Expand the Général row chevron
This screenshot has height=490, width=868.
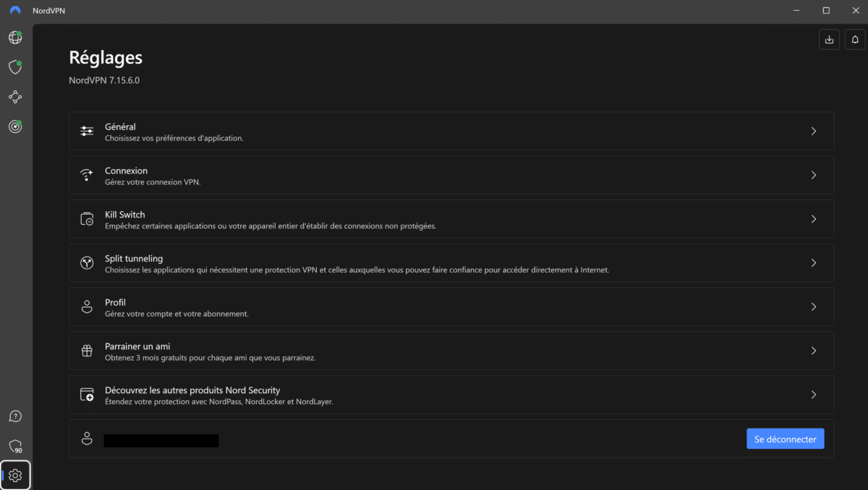[x=814, y=131]
